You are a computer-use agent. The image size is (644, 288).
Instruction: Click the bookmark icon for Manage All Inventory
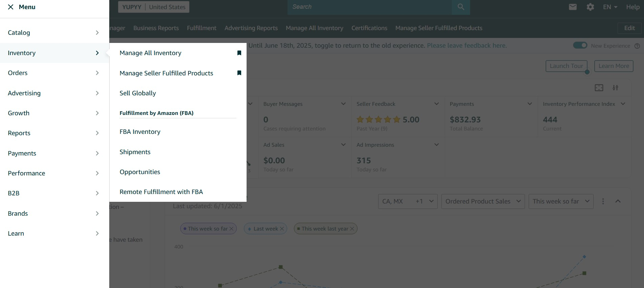[239, 53]
